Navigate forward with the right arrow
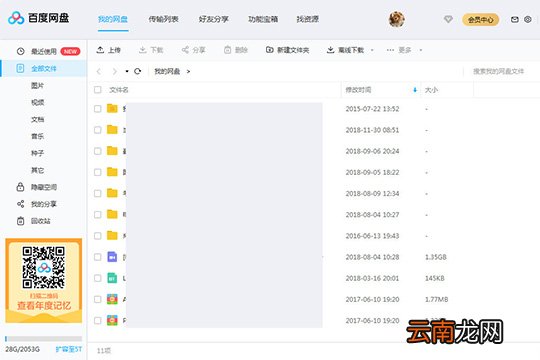 [x=115, y=71]
